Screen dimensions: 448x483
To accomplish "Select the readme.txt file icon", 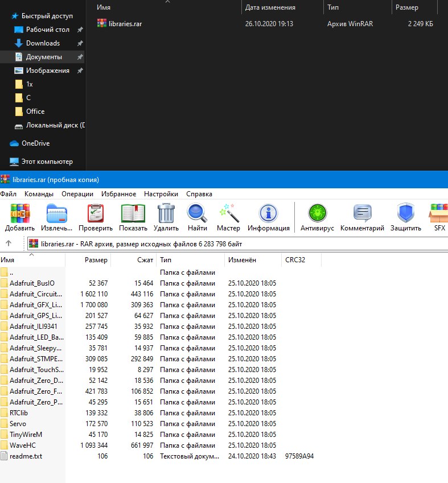I will coord(5,456).
